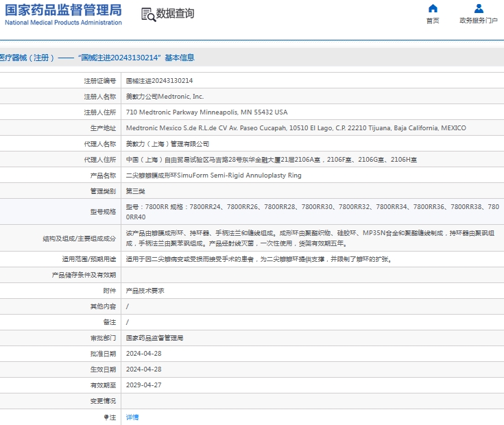The image size is (504, 425).
Task: Select registration number 国械注进20243130214 value
Action: pos(159,81)
